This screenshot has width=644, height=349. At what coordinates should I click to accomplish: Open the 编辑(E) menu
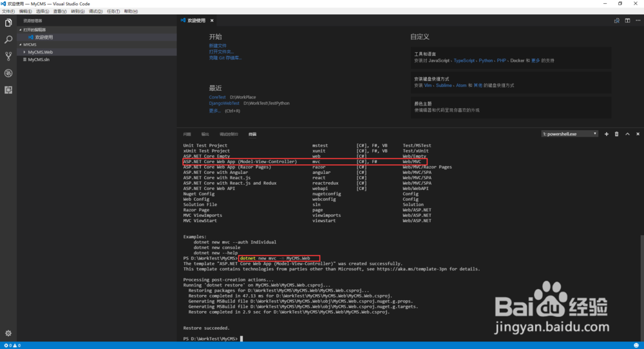pyautogui.click(x=26, y=12)
